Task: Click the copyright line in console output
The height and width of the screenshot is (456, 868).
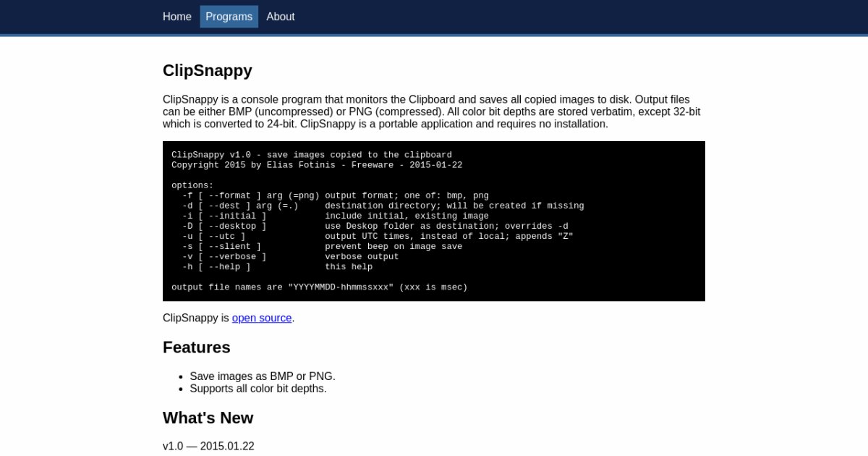Action: pyautogui.click(x=317, y=165)
